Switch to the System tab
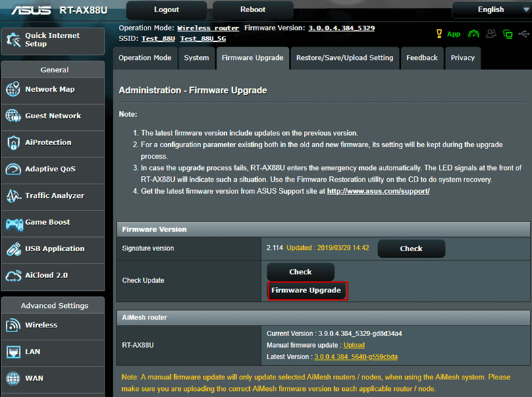 coord(196,58)
